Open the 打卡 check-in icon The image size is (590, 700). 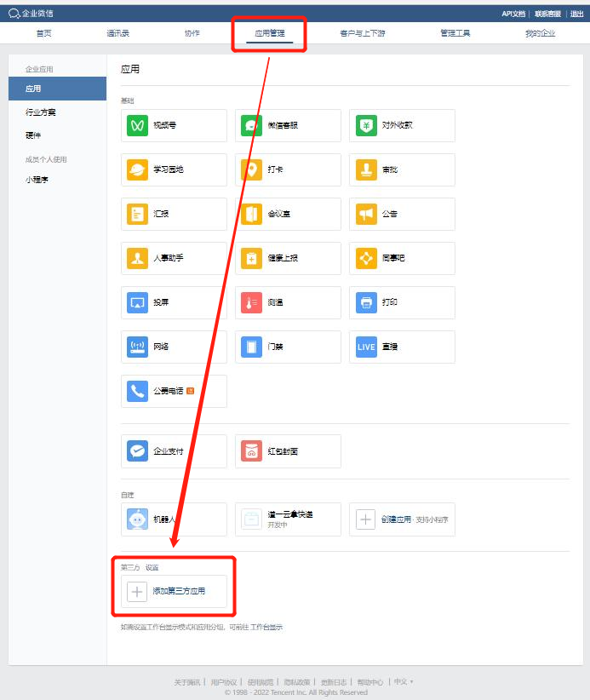pyautogui.click(x=251, y=169)
